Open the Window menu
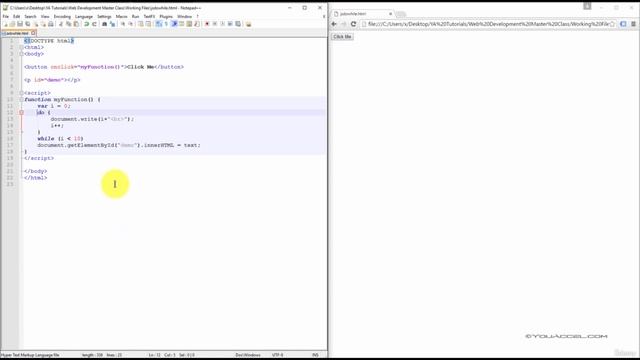Viewport: 640px width, 360px height. pos(184,16)
